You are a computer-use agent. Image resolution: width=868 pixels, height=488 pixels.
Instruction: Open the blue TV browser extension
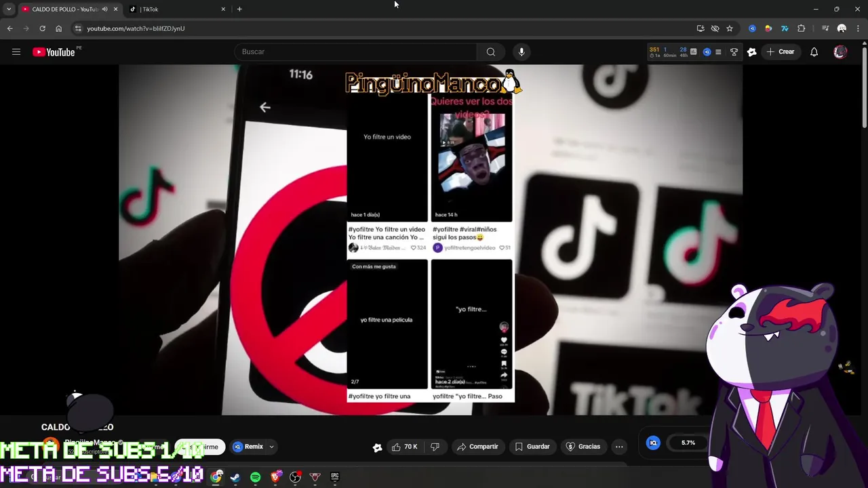pyautogui.click(x=785, y=28)
